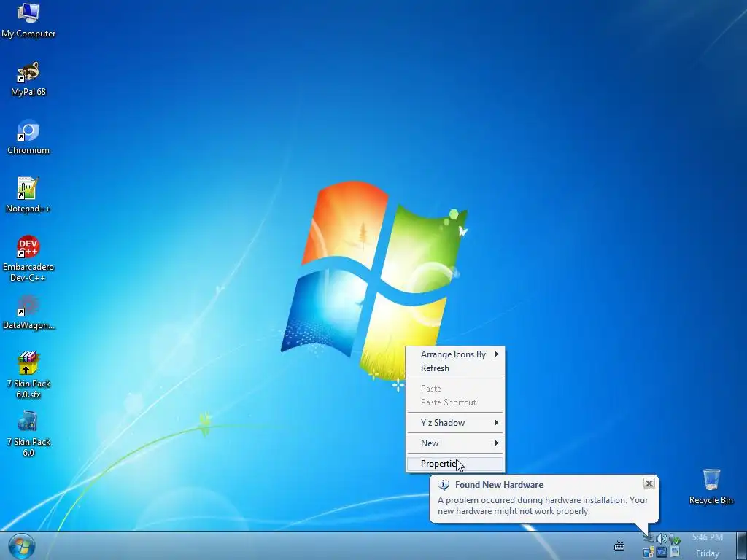Select the DataWagon desktop shortcut
The height and width of the screenshot is (560, 747).
(x=28, y=312)
